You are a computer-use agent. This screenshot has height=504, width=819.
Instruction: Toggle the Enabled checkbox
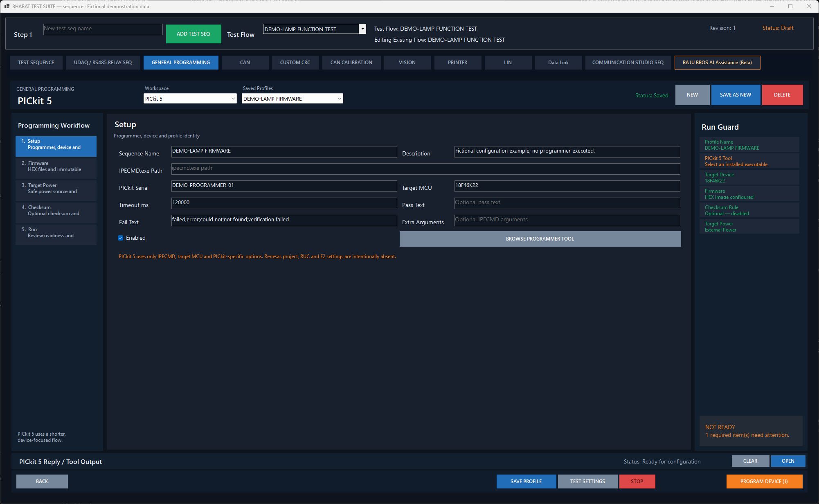pyautogui.click(x=121, y=238)
